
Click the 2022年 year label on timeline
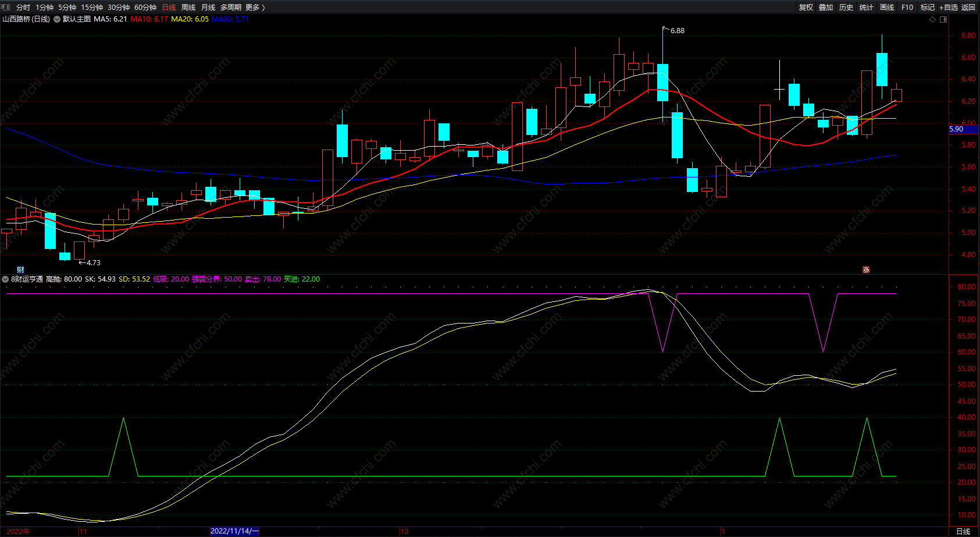(x=18, y=531)
